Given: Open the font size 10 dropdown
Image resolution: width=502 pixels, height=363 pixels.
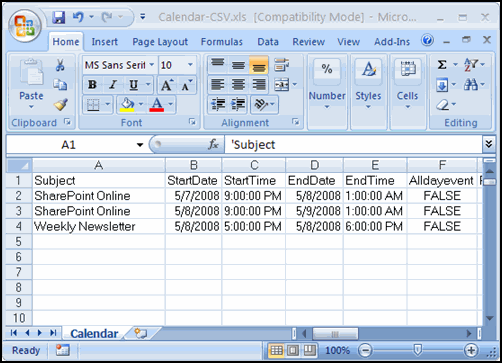Looking at the screenshot, I should click(x=190, y=65).
